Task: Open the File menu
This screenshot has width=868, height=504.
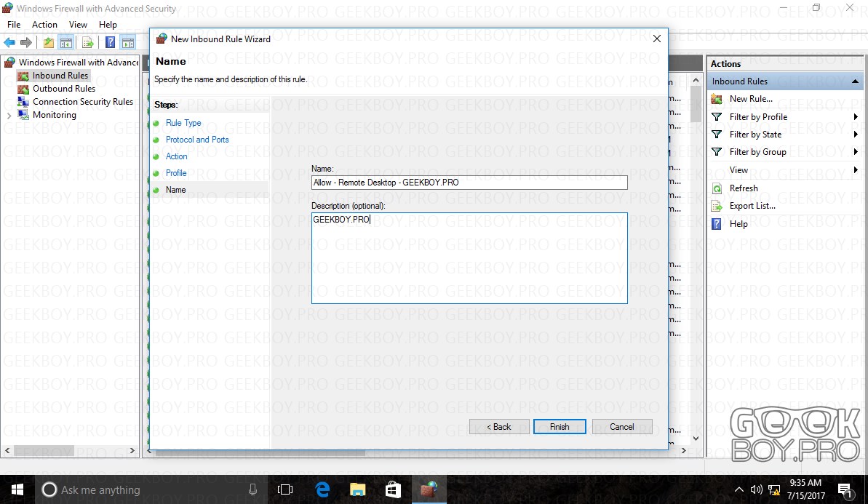Action: [14, 25]
